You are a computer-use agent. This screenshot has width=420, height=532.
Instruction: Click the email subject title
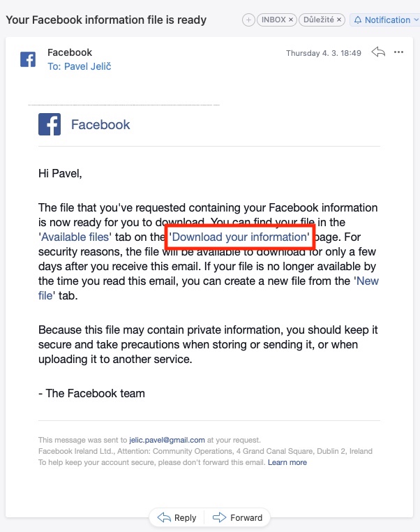click(x=106, y=20)
